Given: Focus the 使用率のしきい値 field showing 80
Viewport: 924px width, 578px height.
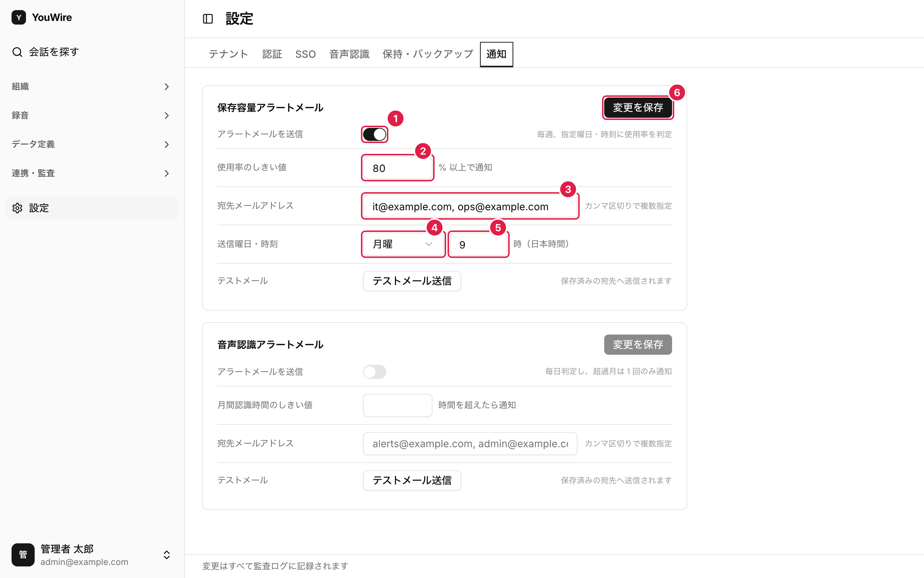Looking at the screenshot, I should coord(397,168).
